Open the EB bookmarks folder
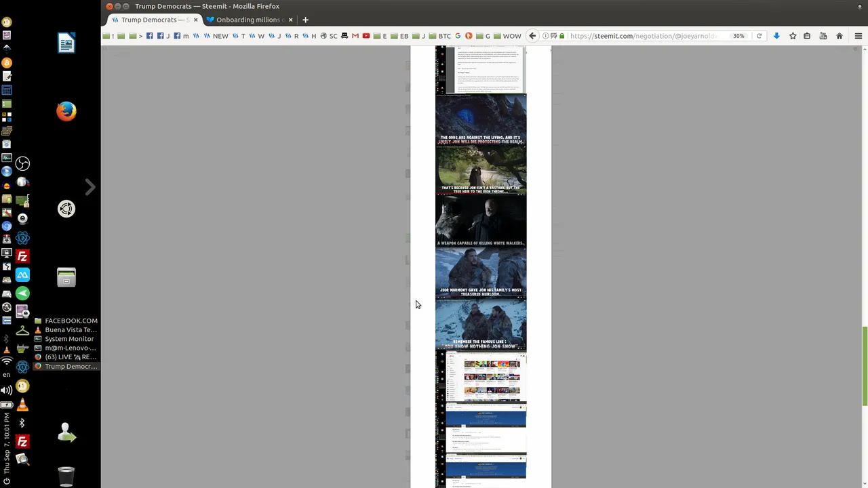868x488 pixels. (399, 36)
